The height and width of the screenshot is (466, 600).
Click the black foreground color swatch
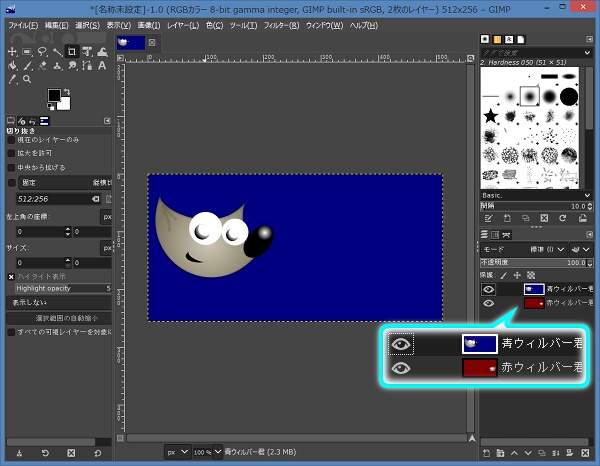55,97
